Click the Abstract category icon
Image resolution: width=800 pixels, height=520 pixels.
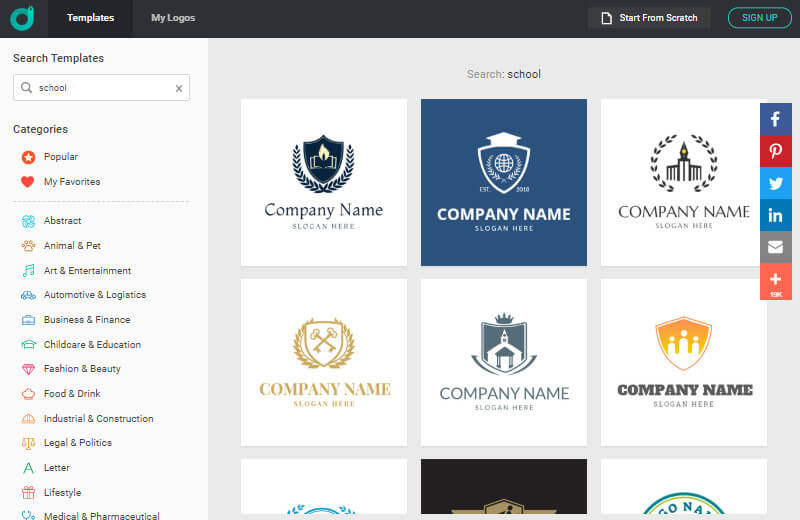pyautogui.click(x=29, y=221)
